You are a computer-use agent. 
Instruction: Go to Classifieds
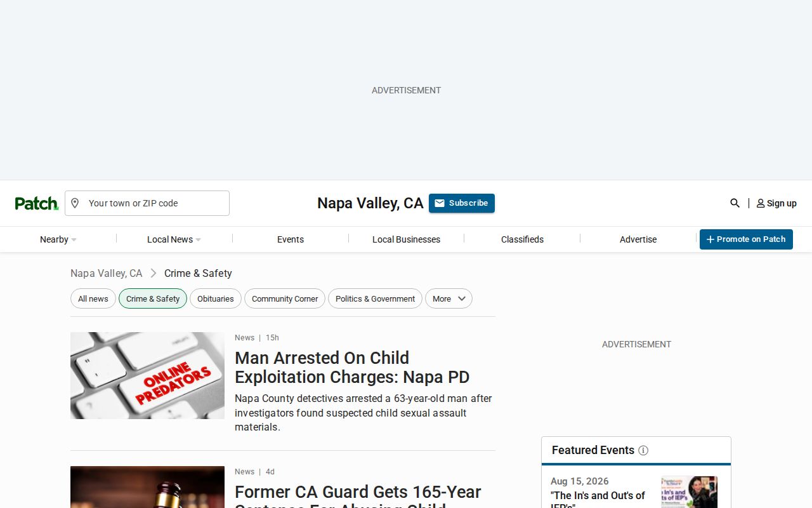click(x=522, y=239)
